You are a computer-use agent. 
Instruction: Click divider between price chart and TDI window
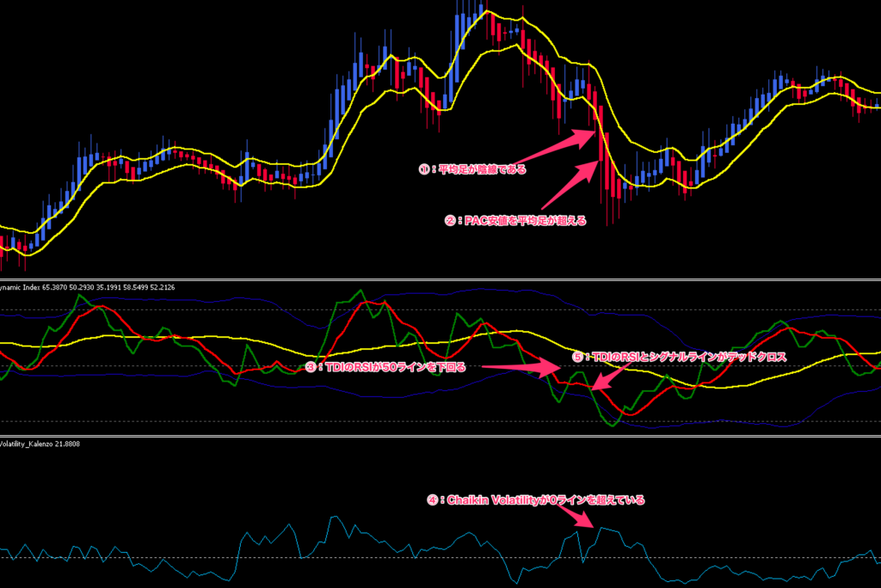point(440,279)
